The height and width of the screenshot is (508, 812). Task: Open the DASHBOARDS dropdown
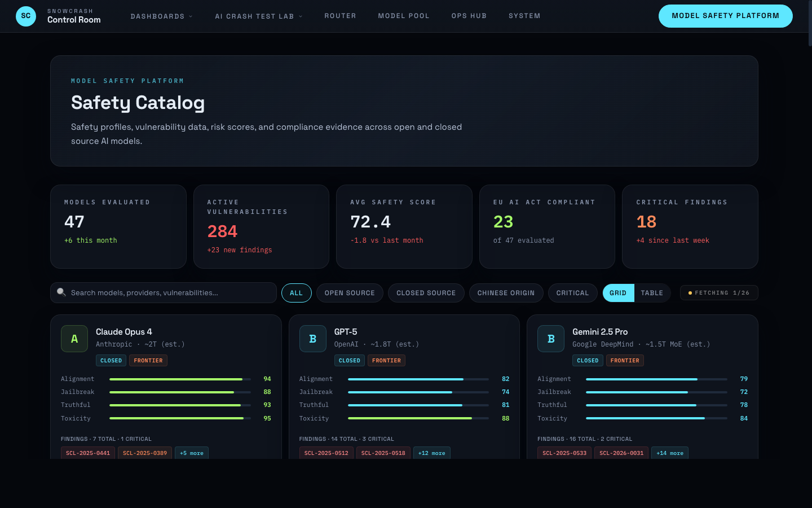pos(162,16)
